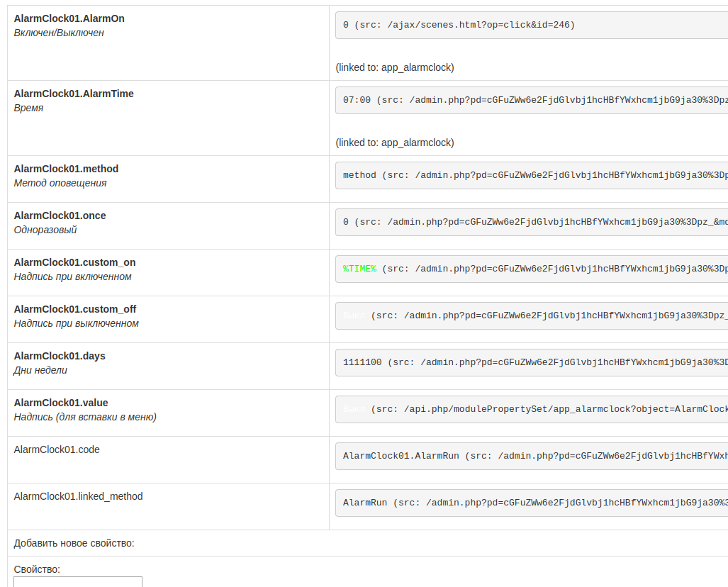
Task: Click the AlarmClock01.days property name
Action: 60,356
